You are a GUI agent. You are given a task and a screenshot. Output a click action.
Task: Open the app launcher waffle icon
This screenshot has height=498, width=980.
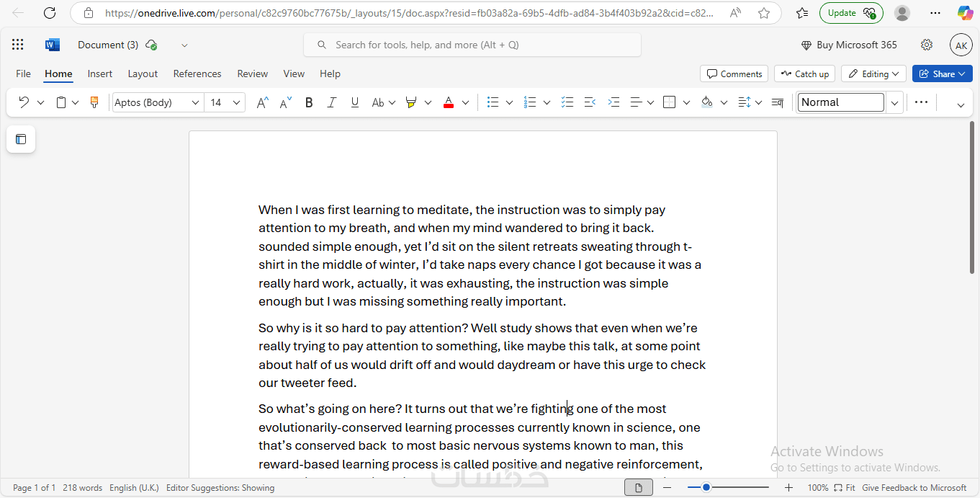18,45
